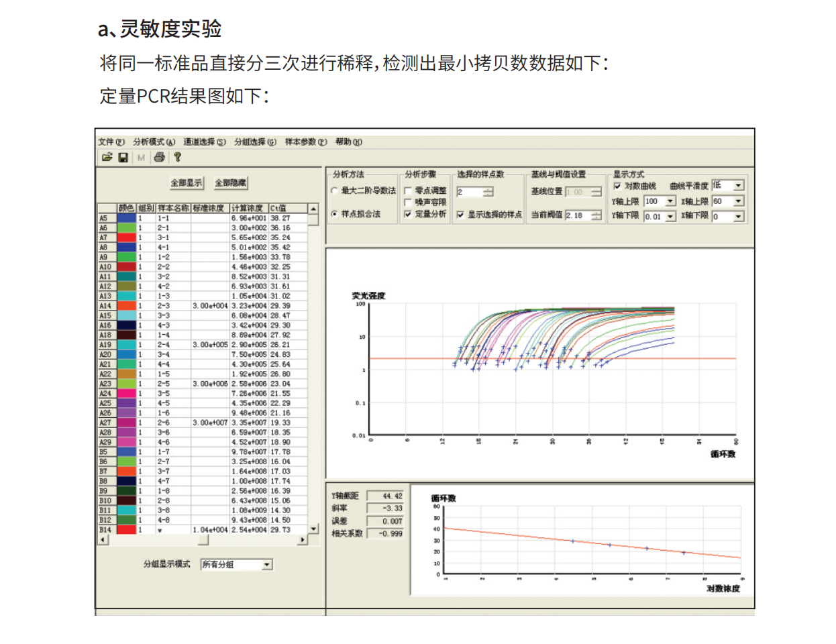Select the 最大二阶导数法 radio button
The height and width of the screenshot is (644, 836).
tap(334, 191)
